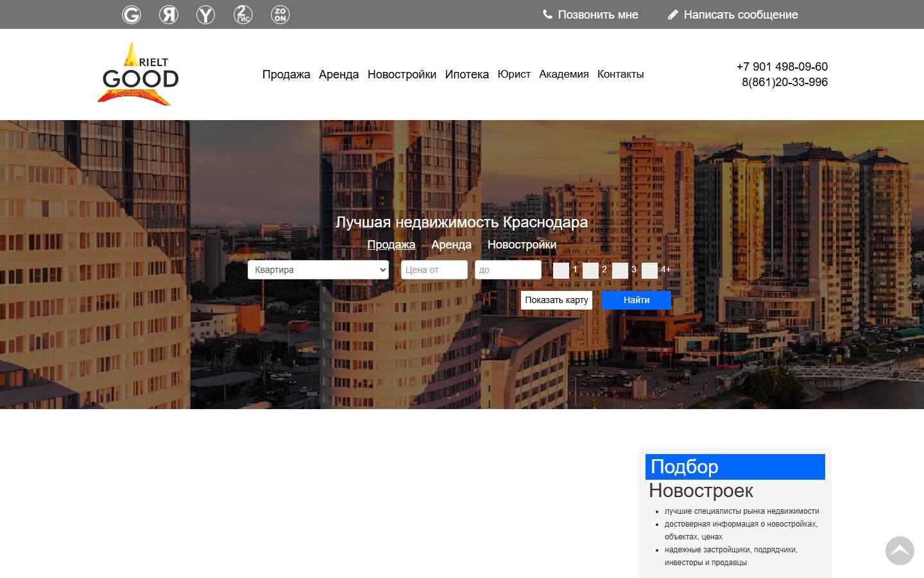Click the Подбор blue heading
Screen dimensions: 924x578
click(x=735, y=467)
